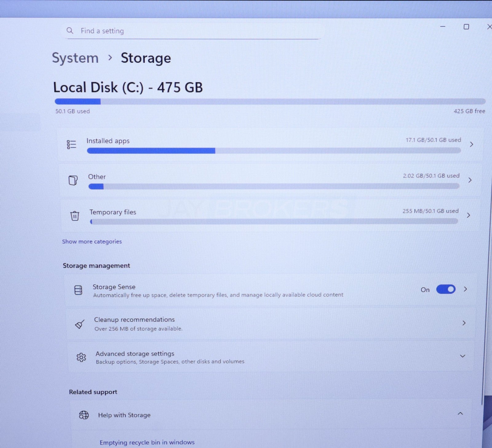Open Storage Sense settings arrow
Image resolution: width=492 pixels, height=448 pixels.
tap(466, 289)
